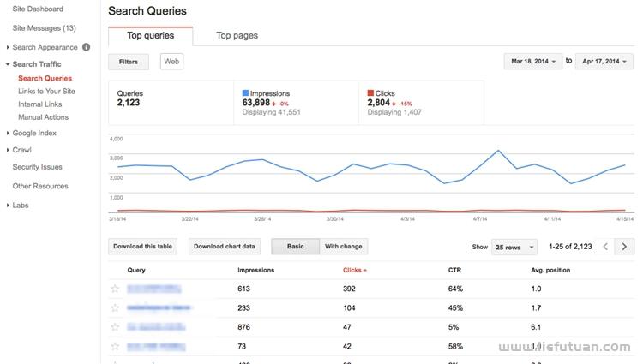Viewport: 643px width, 364px height.
Task: Click the Search Appearance info icon
Action: point(86,47)
